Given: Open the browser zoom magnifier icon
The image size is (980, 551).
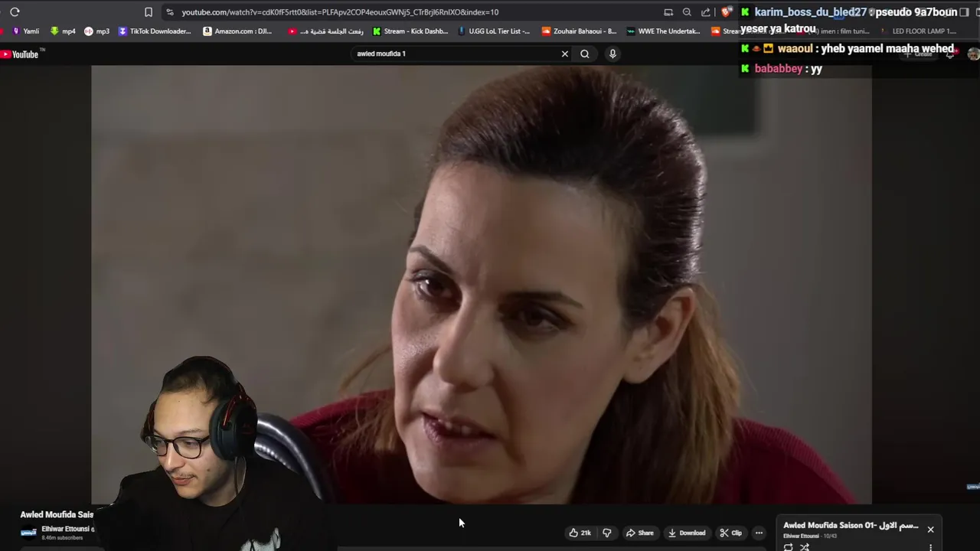Looking at the screenshot, I should coord(687,12).
